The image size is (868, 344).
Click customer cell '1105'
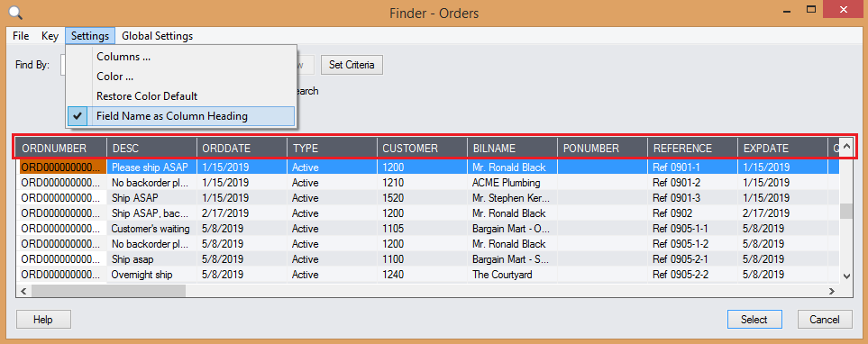click(x=423, y=229)
